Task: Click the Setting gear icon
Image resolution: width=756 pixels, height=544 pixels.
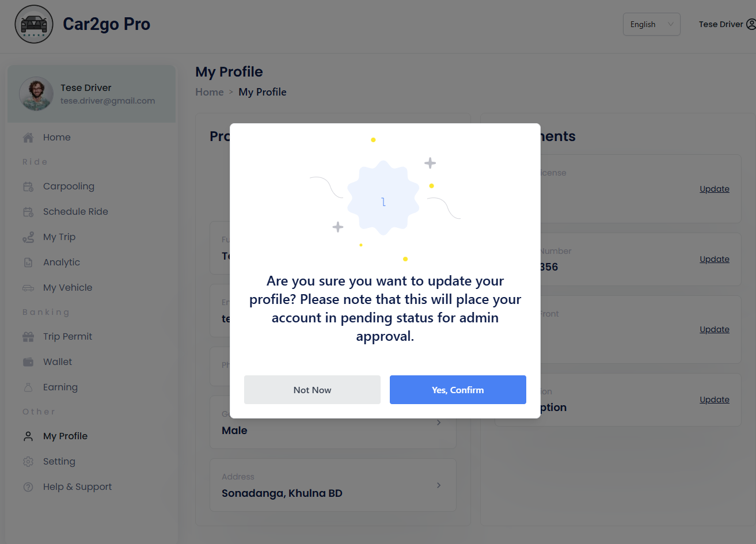Action: coord(28,462)
